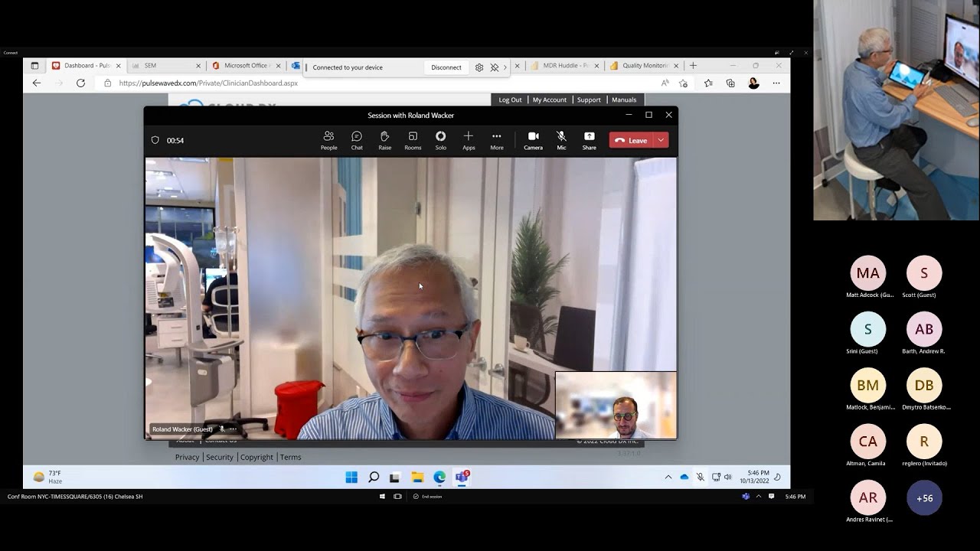This screenshot has width=980, height=551.
Task: Open the browser Favorites list
Action: [x=708, y=83]
